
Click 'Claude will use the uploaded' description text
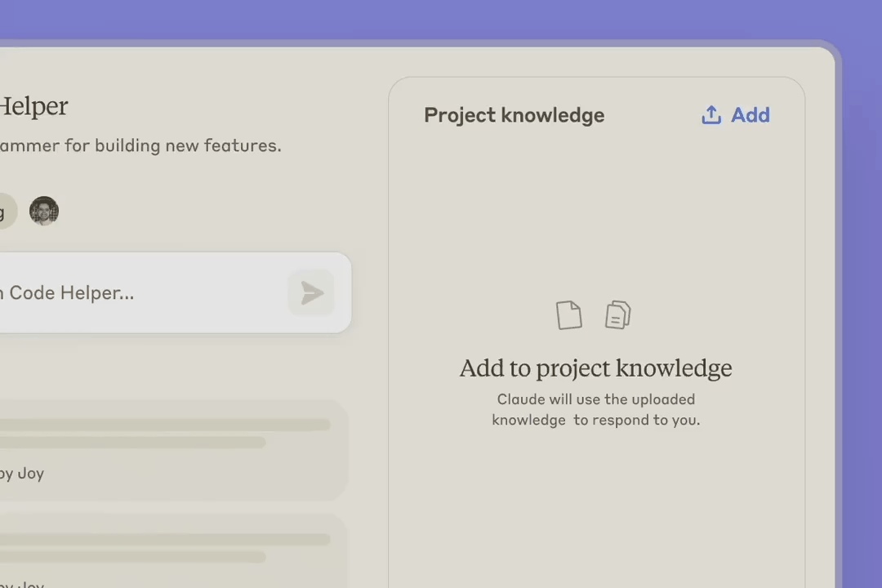tap(595, 399)
